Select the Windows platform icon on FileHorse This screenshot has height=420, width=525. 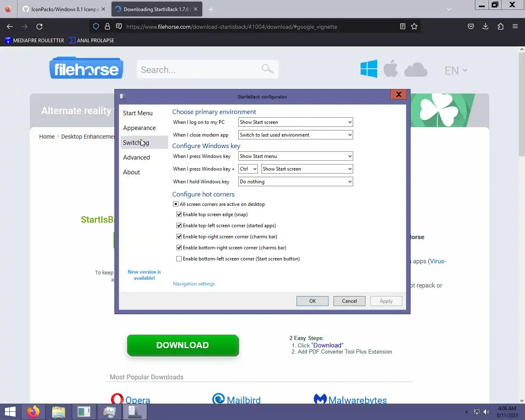pyautogui.click(x=369, y=68)
